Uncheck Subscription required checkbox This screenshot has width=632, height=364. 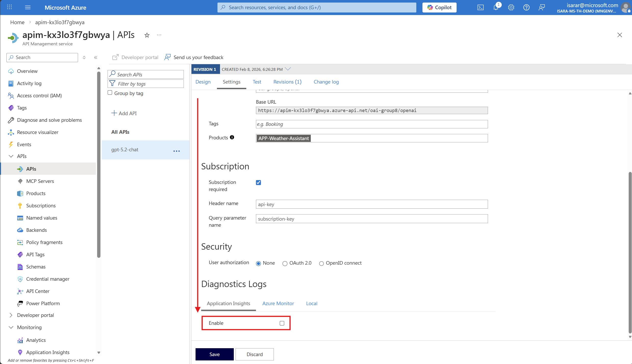pyautogui.click(x=258, y=182)
